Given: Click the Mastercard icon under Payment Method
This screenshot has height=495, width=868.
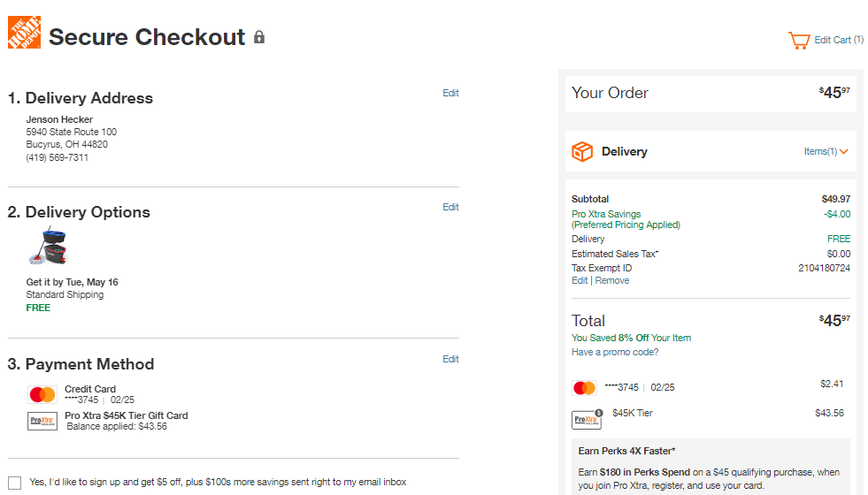Looking at the screenshot, I should (x=42, y=394).
